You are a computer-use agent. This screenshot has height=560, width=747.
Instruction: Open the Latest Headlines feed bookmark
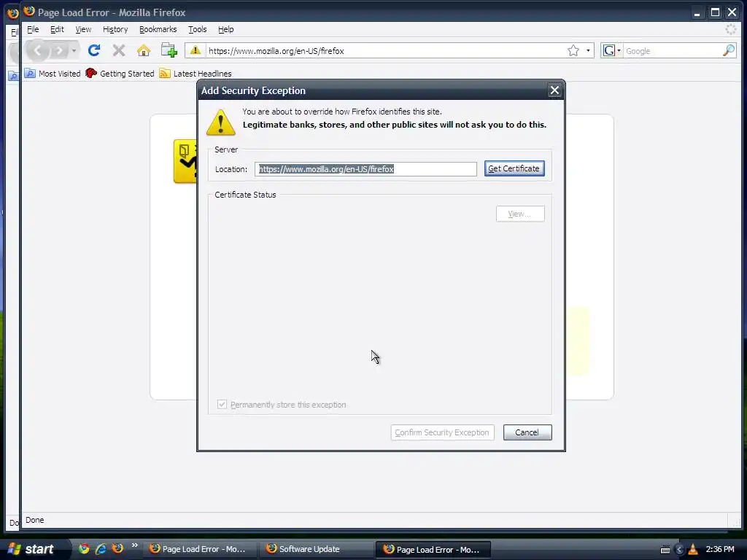click(x=196, y=74)
